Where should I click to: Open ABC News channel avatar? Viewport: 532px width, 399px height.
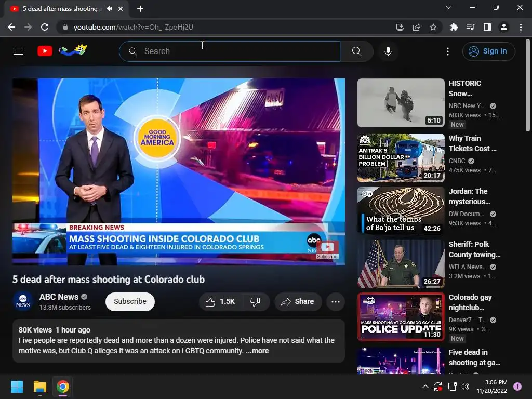(23, 302)
